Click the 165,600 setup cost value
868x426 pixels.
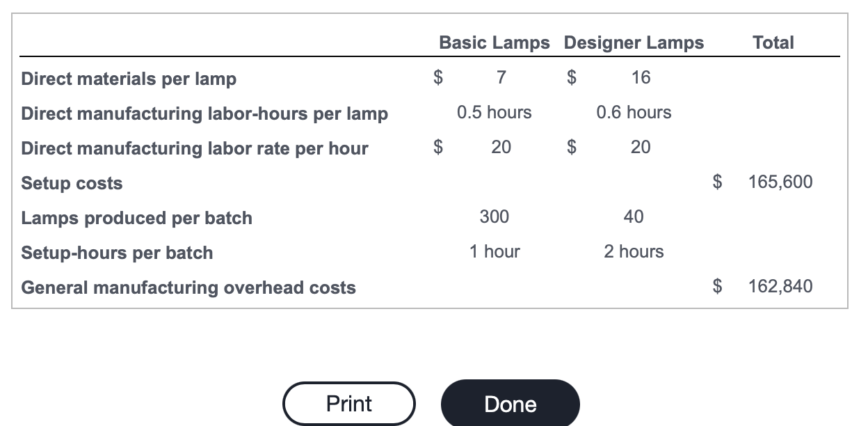coord(781,182)
